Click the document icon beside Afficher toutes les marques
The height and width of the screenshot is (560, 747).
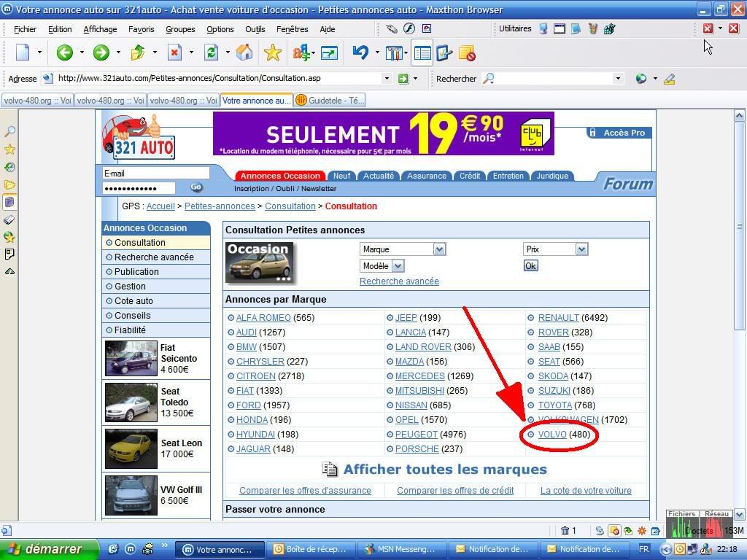click(330, 470)
